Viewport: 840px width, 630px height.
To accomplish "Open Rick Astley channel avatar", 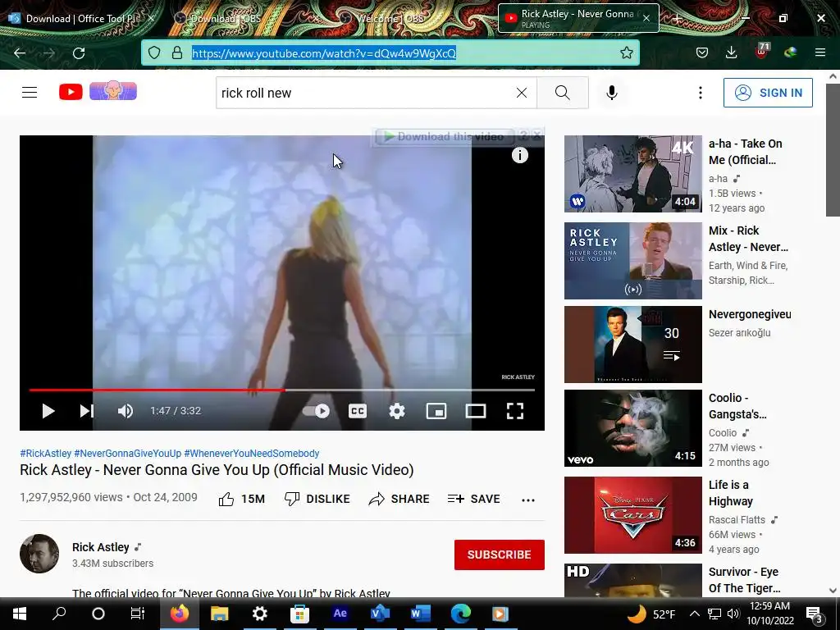I will [39, 554].
